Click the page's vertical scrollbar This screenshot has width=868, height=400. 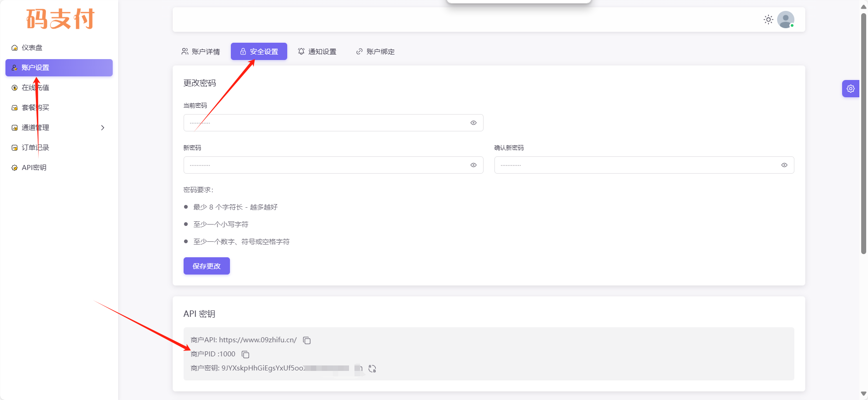[x=863, y=136]
